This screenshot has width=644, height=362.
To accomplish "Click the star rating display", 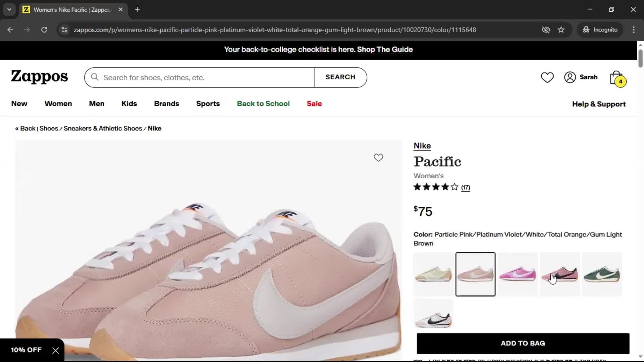I will tap(436, 187).
